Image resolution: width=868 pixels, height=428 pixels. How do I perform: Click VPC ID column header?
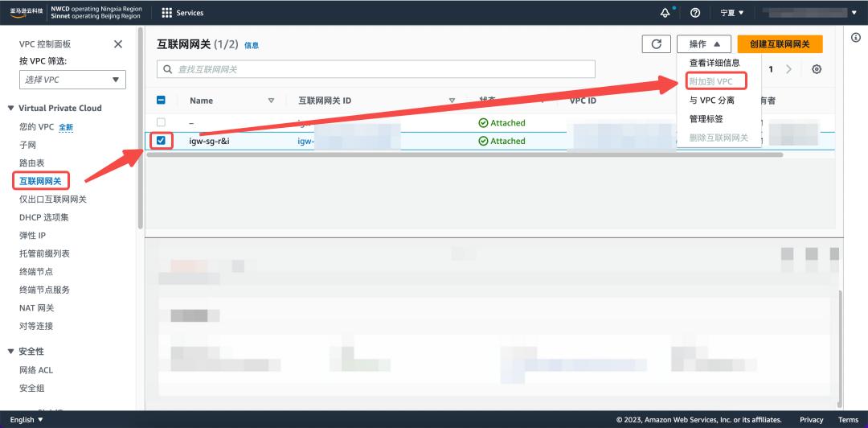click(583, 101)
